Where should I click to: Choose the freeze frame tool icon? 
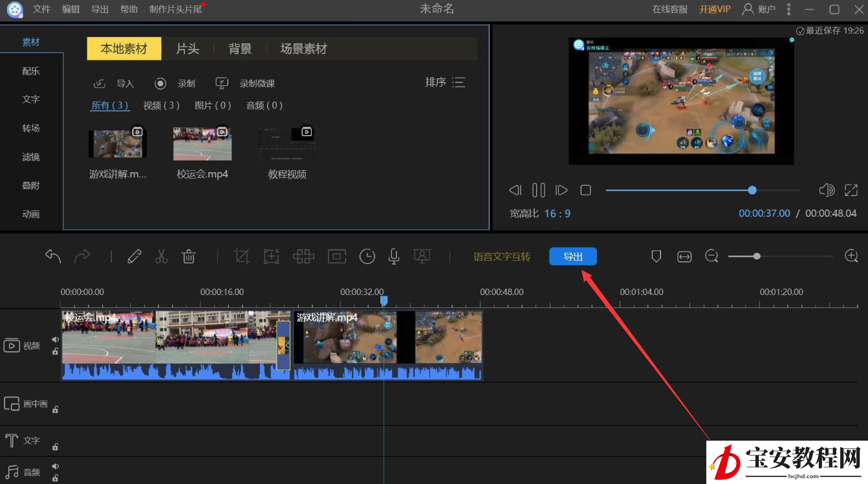click(x=336, y=256)
